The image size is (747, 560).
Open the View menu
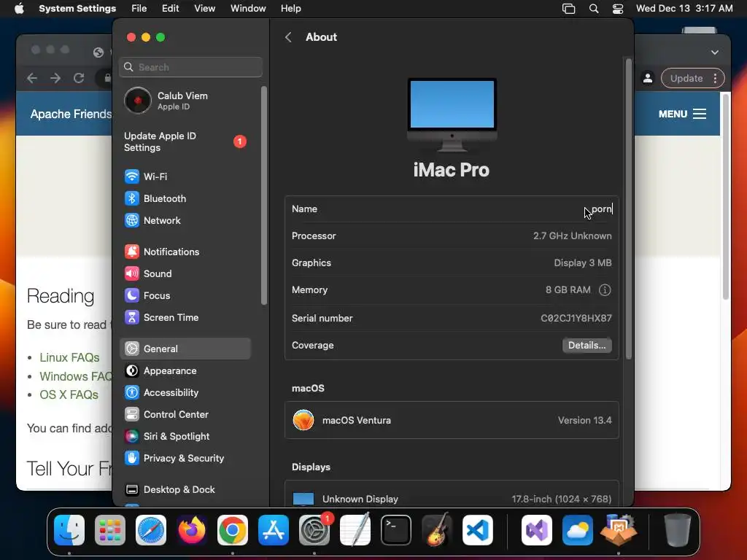click(205, 9)
